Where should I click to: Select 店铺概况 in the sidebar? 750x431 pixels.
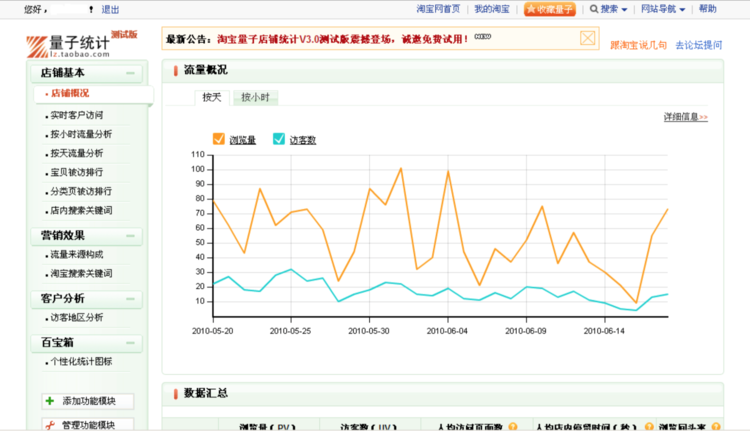(x=70, y=93)
